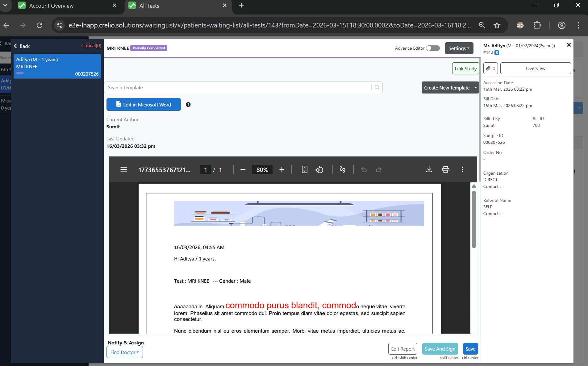Open browser extensions puzzle icon
Screen dimensions: 588x366
537,25
